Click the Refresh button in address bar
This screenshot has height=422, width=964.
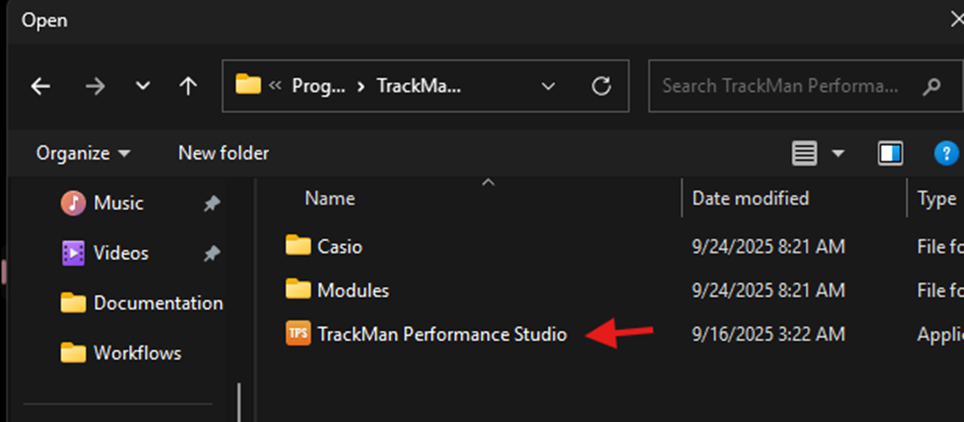pyautogui.click(x=601, y=86)
